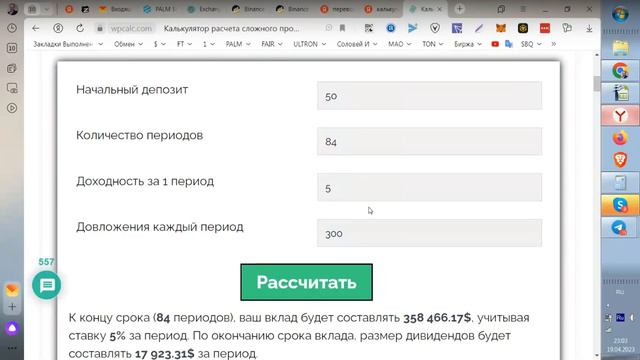Switch to the кальку tab with red icon

pyautogui.click(x=380, y=9)
